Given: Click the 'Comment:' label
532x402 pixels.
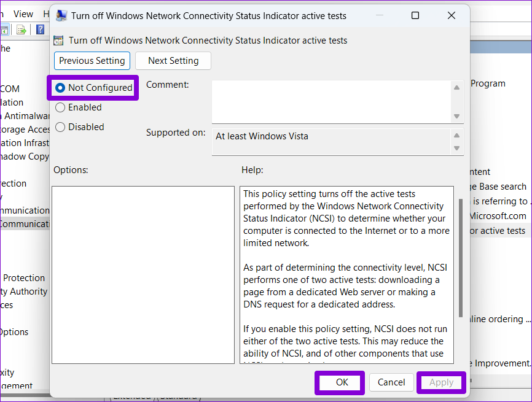Looking at the screenshot, I should pos(167,85).
